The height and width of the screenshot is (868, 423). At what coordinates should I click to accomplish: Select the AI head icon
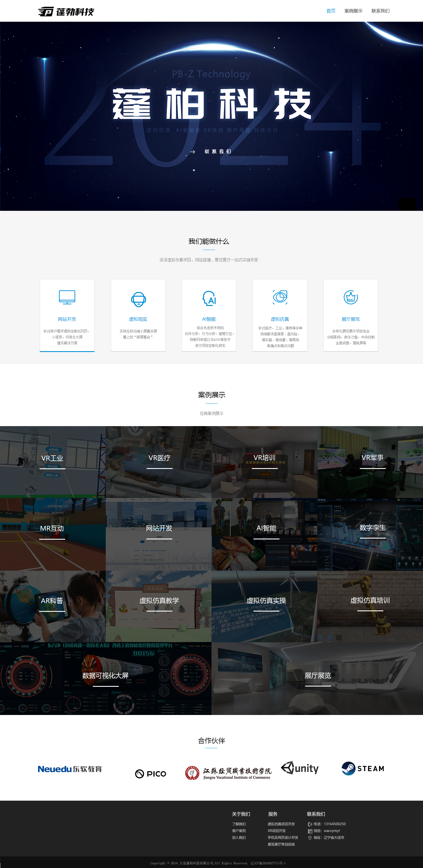tap(209, 298)
